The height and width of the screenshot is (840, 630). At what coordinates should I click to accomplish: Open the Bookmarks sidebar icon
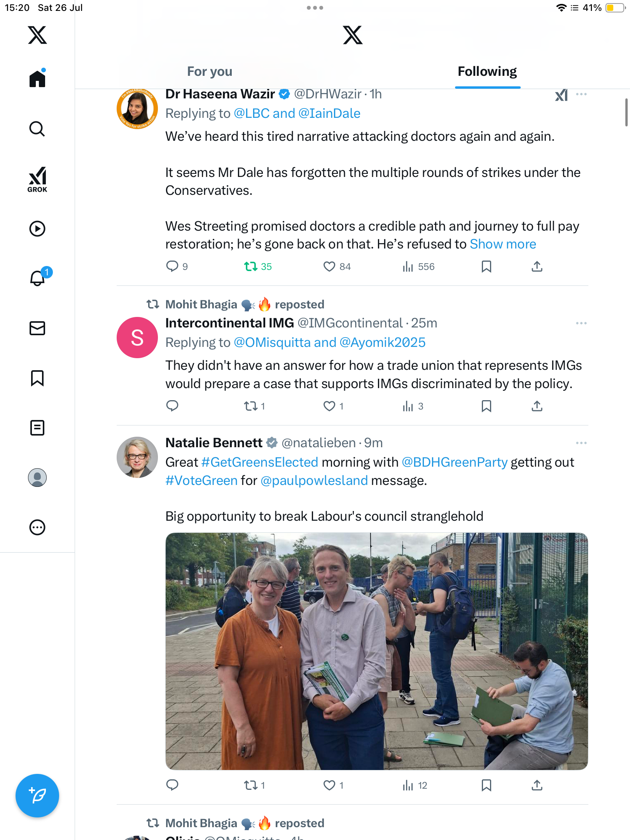pos(37,378)
